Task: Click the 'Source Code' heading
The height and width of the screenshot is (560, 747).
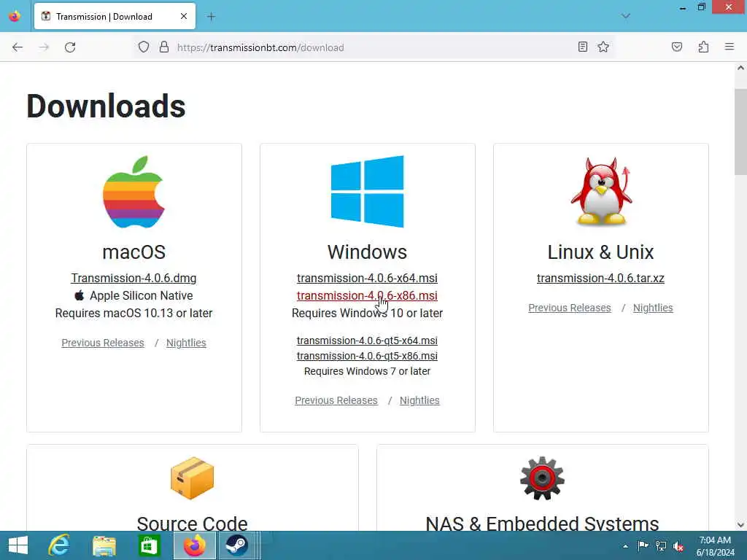Action: pyautogui.click(x=193, y=523)
